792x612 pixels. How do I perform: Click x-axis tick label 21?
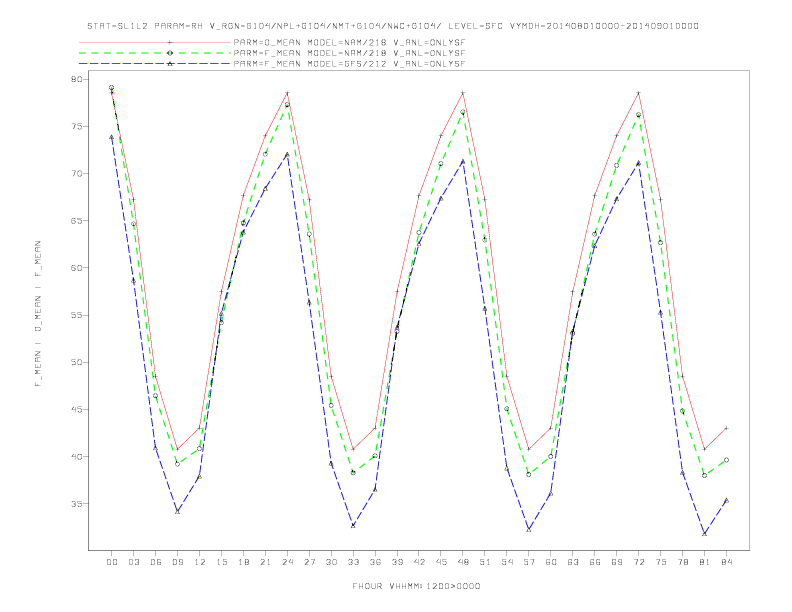point(265,562)
